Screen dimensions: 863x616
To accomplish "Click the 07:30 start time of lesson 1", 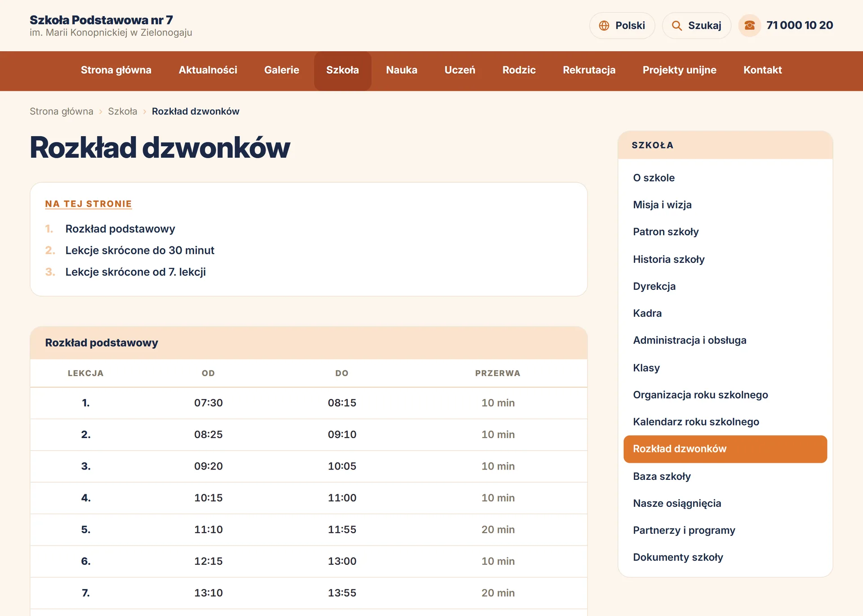I will pyautogui.click(x=208, y=403).
